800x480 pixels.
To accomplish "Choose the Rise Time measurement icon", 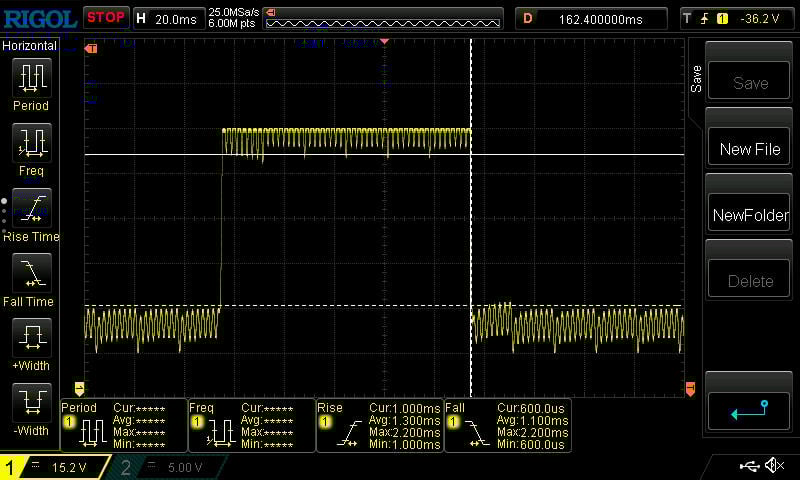I will tap(31, 209).
